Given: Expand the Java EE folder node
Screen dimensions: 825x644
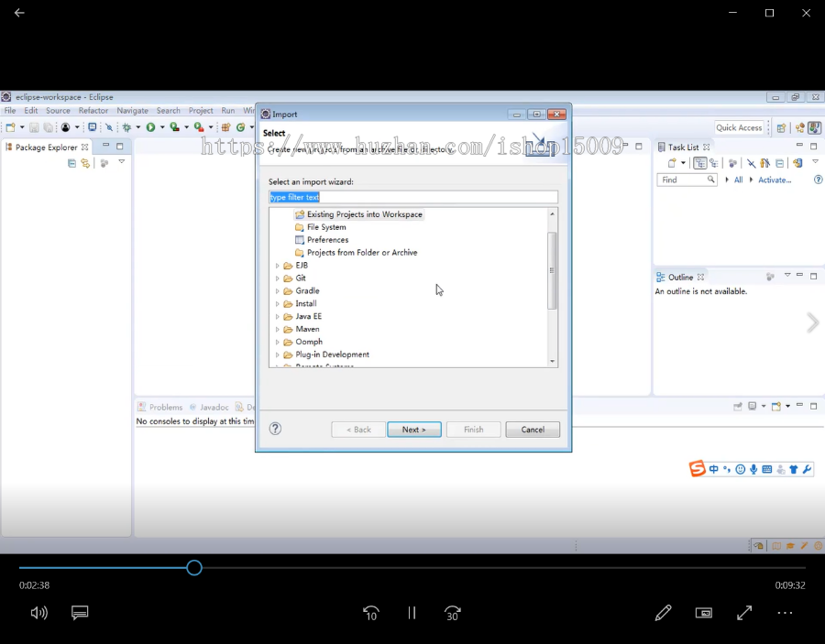Looking at the screenshot, I should [277, 317].
